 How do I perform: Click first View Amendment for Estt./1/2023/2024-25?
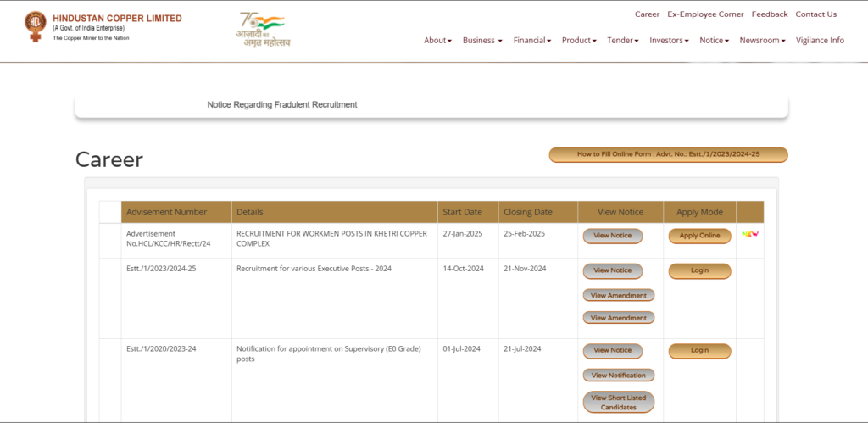618,296
